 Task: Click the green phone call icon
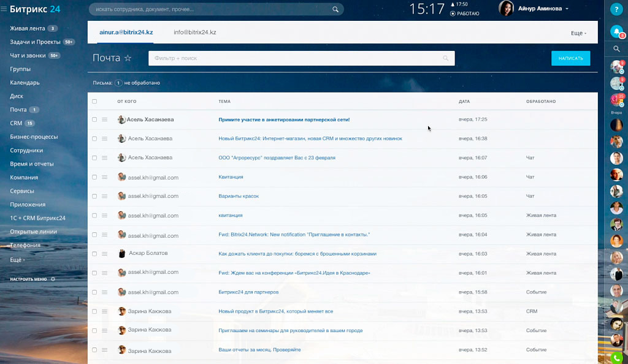[616, 357]
